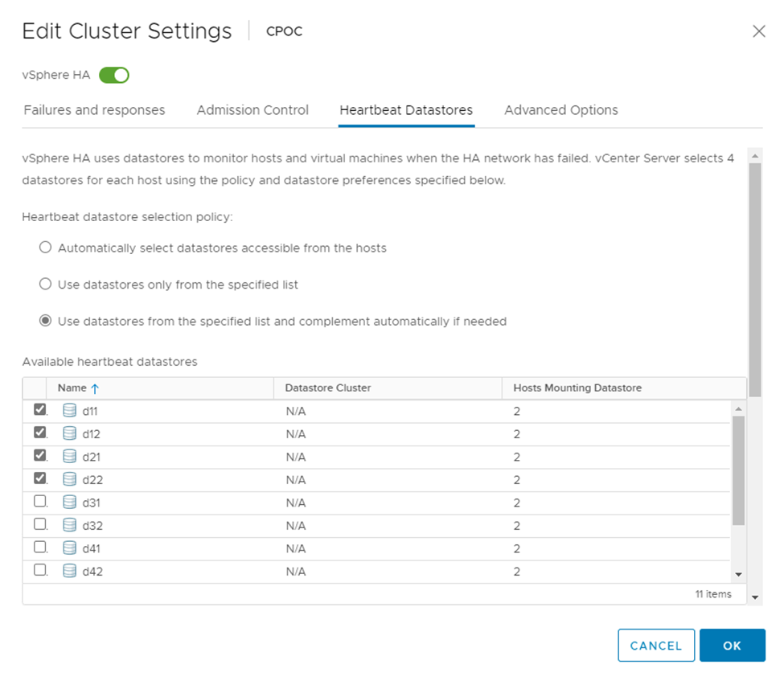
Task: Click the d32 datastore icon
Action: click(x=70, y=526)
